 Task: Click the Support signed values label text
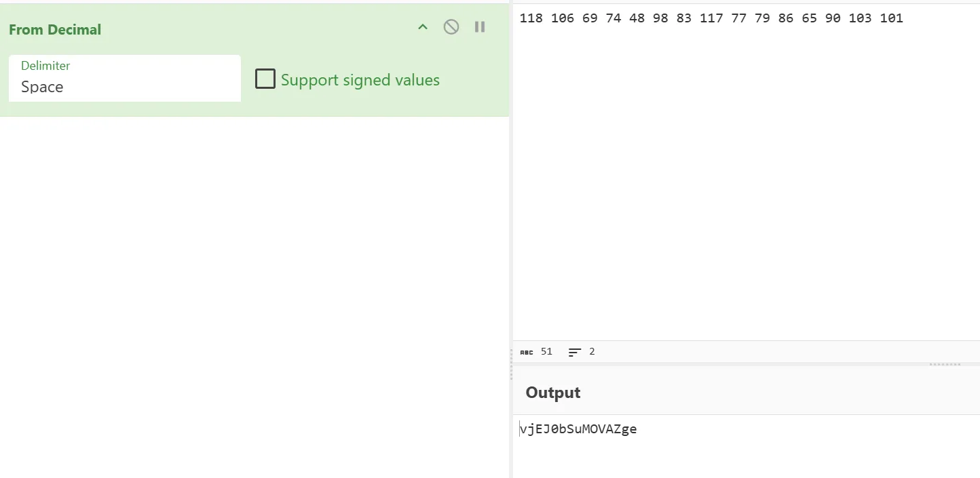[x=360, y=80]
